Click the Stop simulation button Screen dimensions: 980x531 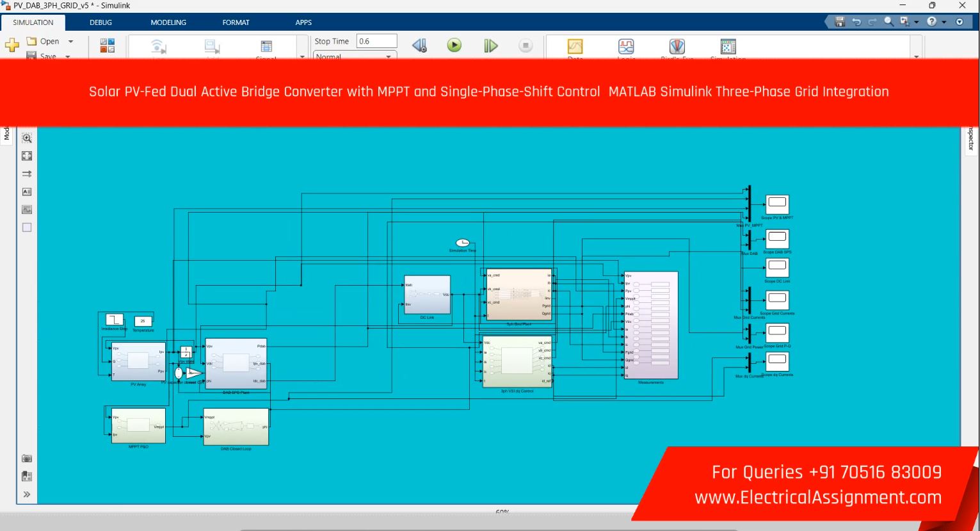coord(526,45)
